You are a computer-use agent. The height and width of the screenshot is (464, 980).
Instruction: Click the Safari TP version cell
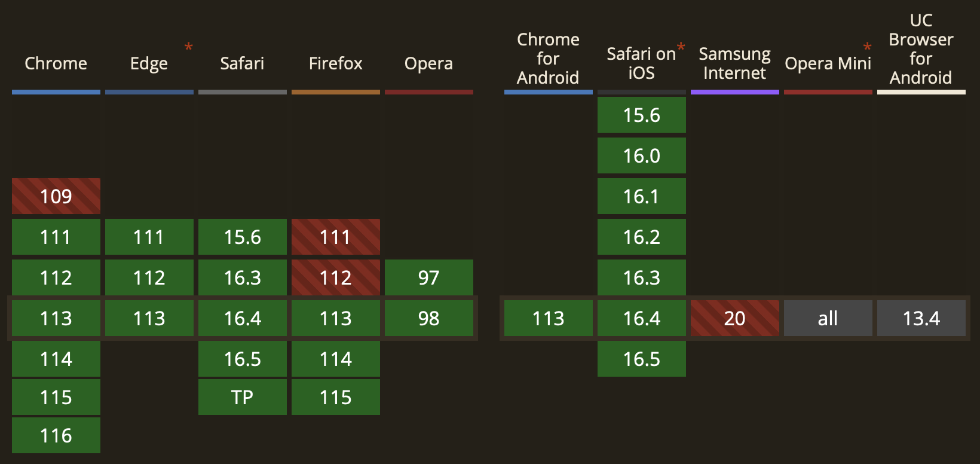point(243,397)
